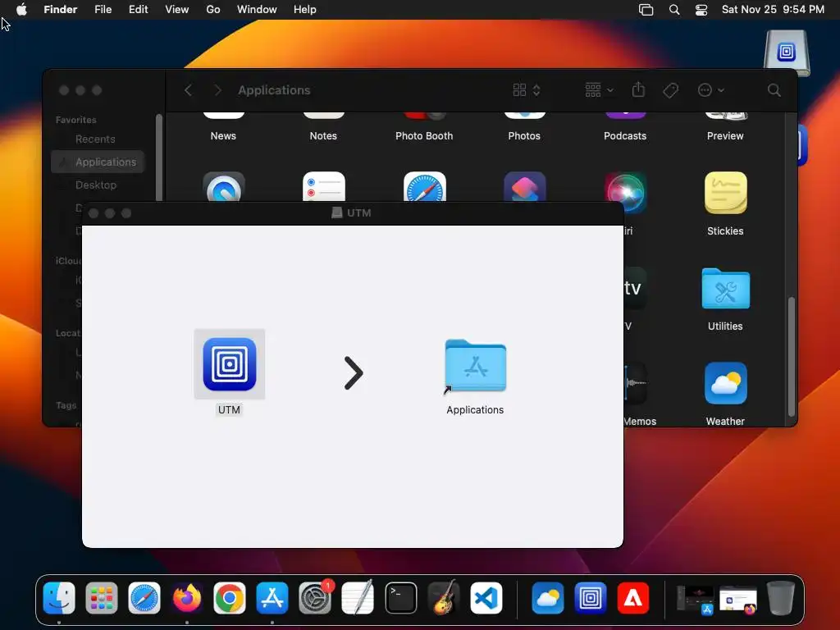Click the Photos label in Applications

click(524, 136)
